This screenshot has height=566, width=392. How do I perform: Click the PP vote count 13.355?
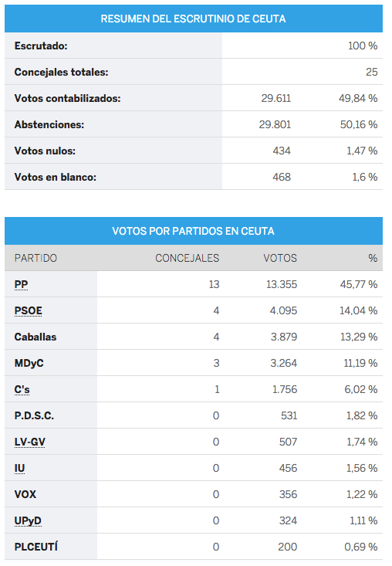pyautogui.click(x=282, y=284)
